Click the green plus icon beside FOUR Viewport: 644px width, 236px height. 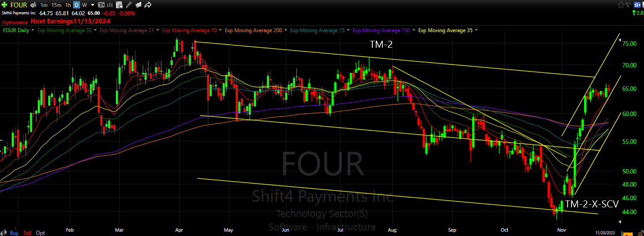[x=4, y=5]
